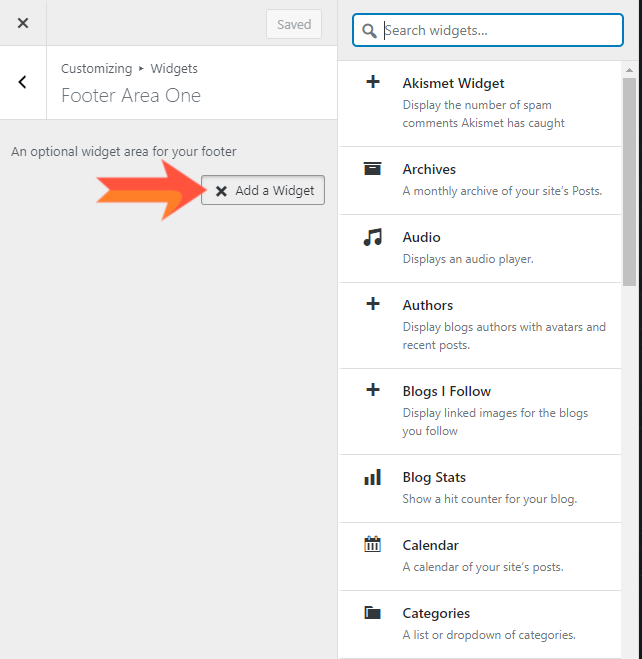Toggle the Add a Widget button
Image resolution: width=642 pixels, height=659 pixels.
point(263,190)
